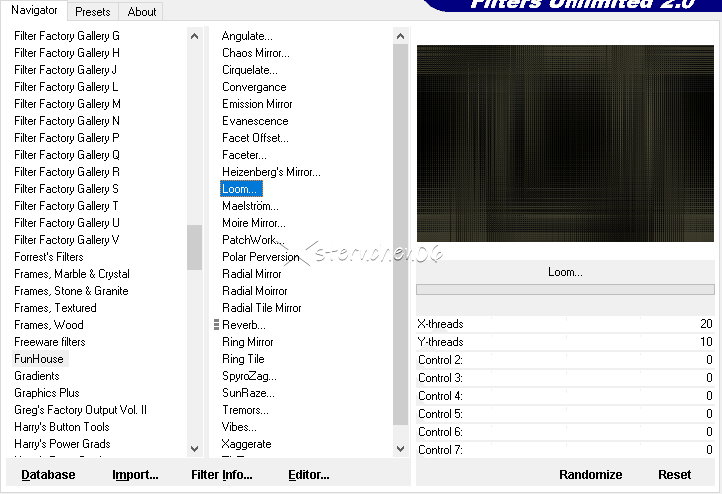Viewport: 722px width, 494px height.
Task: Select Radial Tile Mirror effect
Action: pyautogui.click(x=262, y=308)
